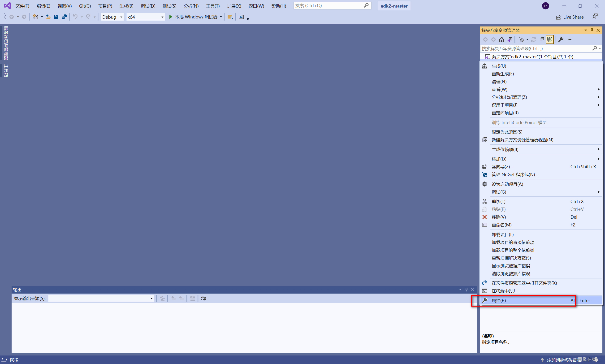Open the 工具(T) menu
Image resolution: width=605 pixels, height=364 pixels.
coord(213,6)
